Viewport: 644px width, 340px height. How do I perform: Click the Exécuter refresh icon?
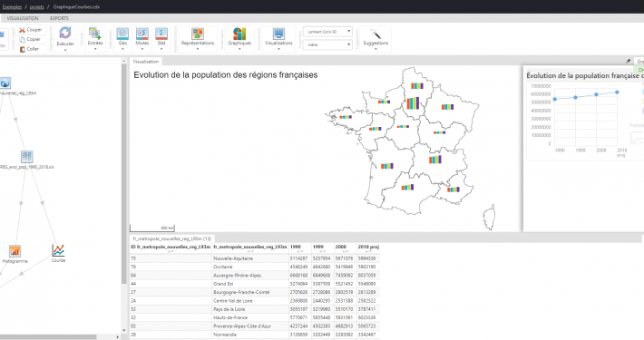[65, 33]
